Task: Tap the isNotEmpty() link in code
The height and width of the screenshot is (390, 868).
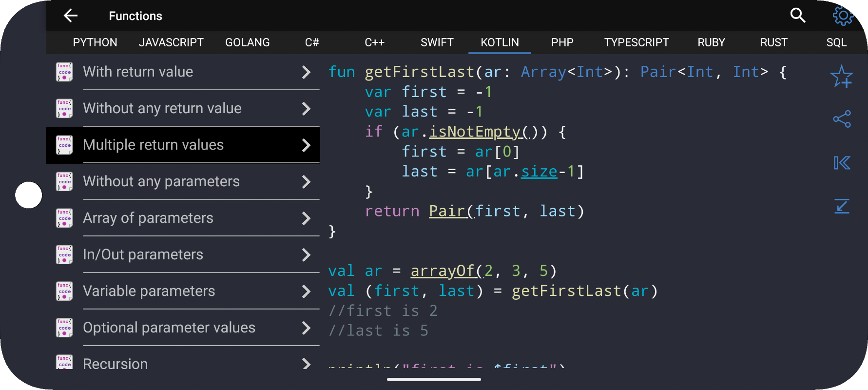Action: (x=481, y=132)
